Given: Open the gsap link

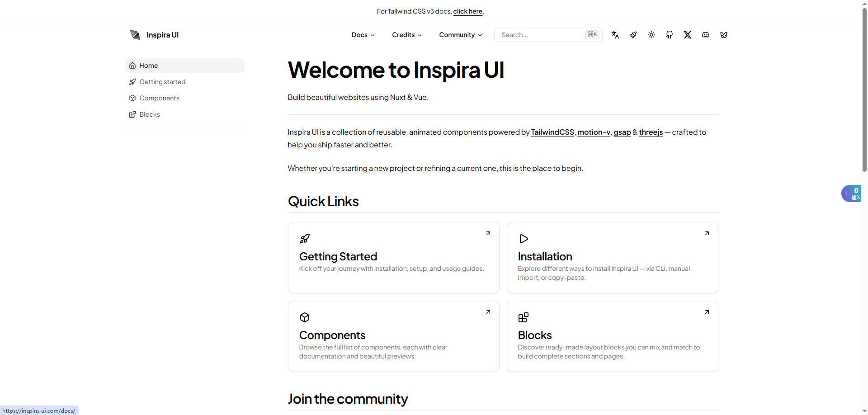Looking at the screenshot, I should (x=622, y=132).
